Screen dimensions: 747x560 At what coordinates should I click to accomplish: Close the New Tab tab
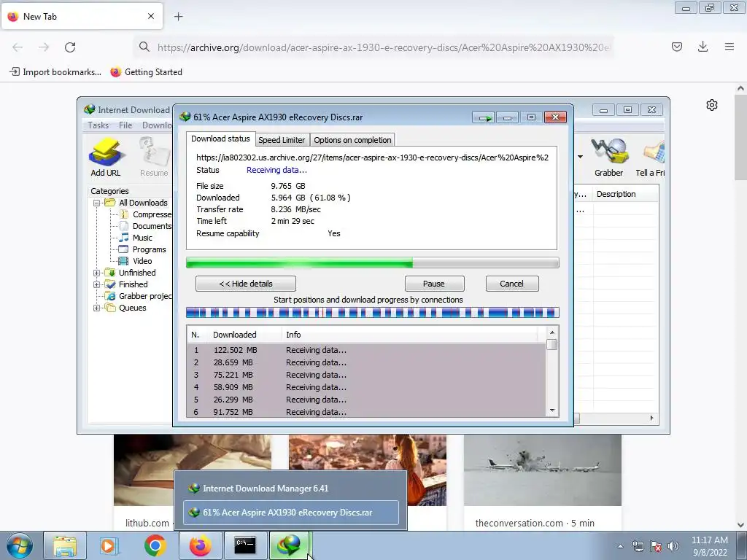click(151, 16)
